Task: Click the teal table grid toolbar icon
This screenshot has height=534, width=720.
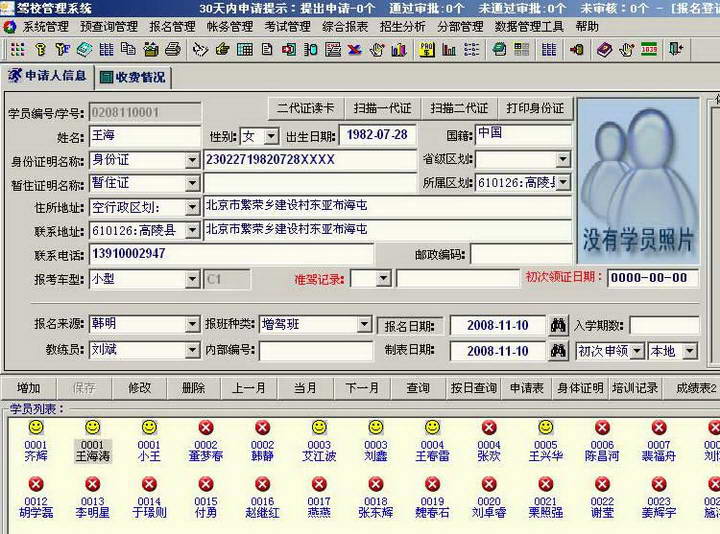Action: [245, 49]
